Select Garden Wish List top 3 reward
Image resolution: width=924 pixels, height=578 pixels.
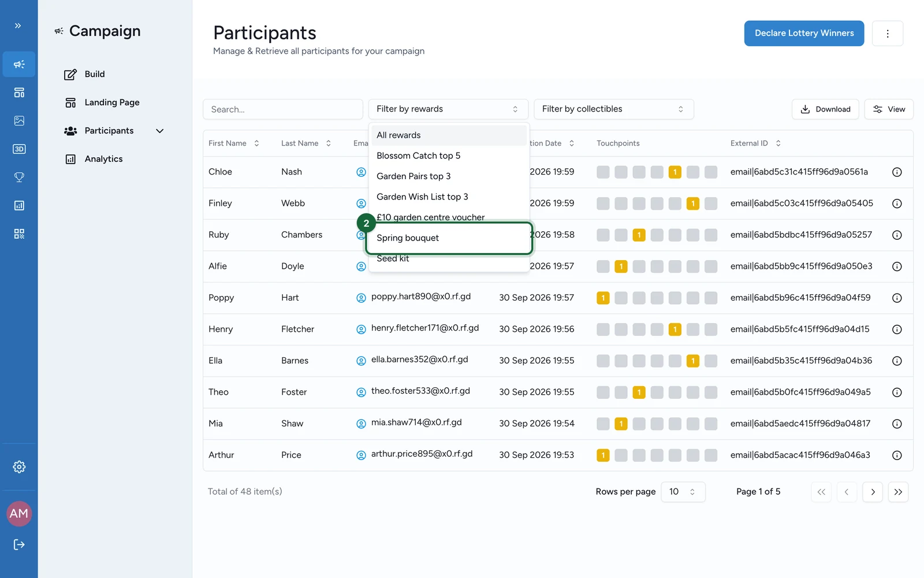[x=449, y=197]
